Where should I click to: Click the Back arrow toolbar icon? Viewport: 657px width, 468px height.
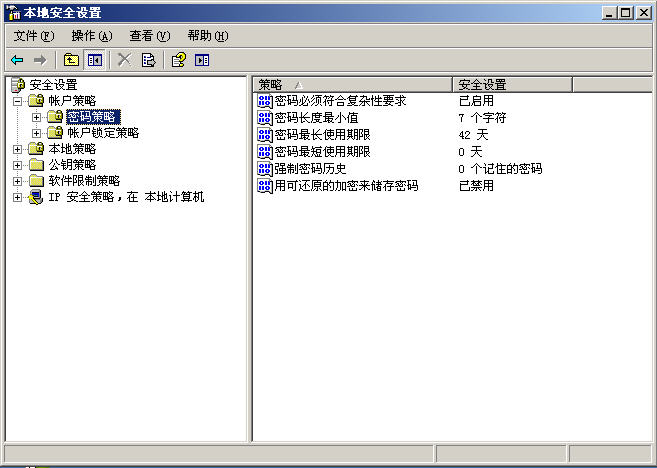[17, 60]
